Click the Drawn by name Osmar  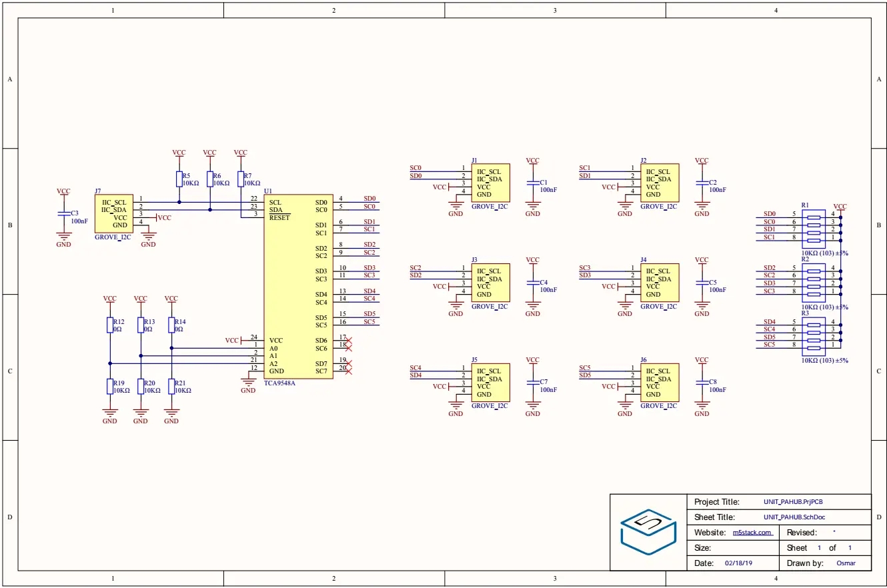[x=845, y=563]
